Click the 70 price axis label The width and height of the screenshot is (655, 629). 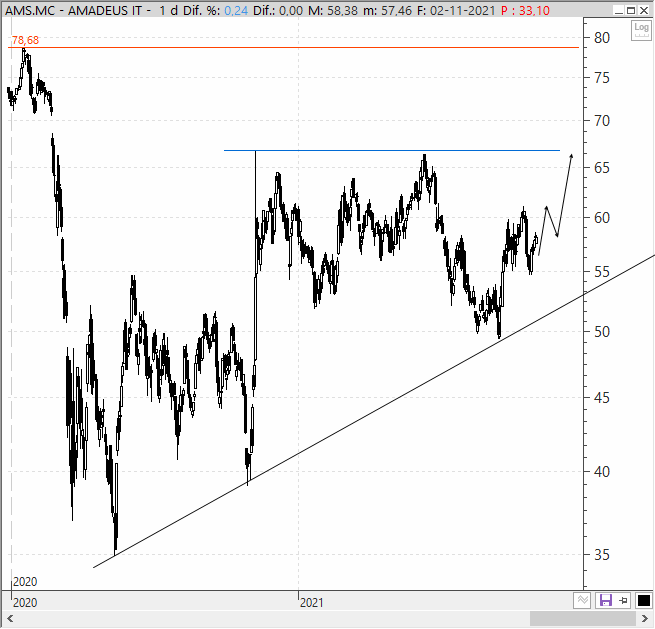pyautogui.click(x=602, y=121)
